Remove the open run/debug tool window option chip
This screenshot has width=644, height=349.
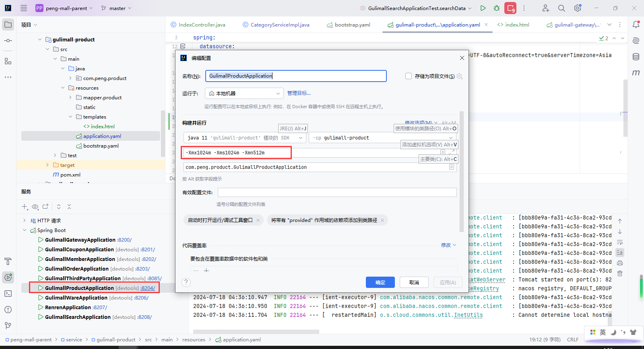coord(258,220)
